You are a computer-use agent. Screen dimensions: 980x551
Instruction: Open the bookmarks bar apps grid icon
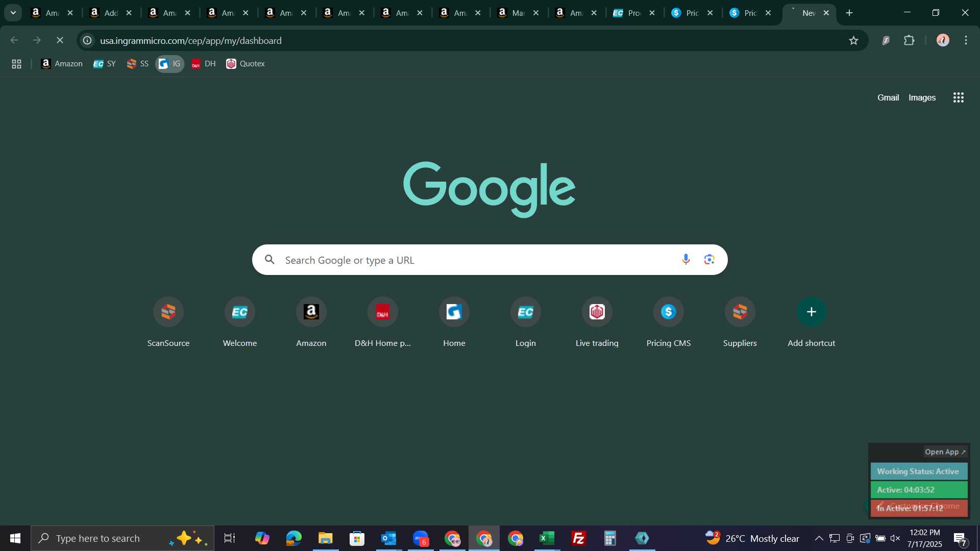[x=16, y=64]
